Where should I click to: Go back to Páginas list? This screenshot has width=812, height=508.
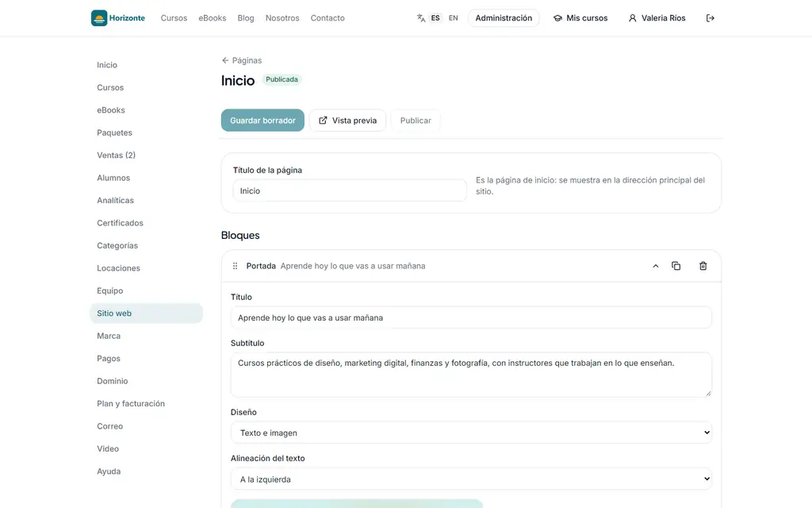point(242,60)
